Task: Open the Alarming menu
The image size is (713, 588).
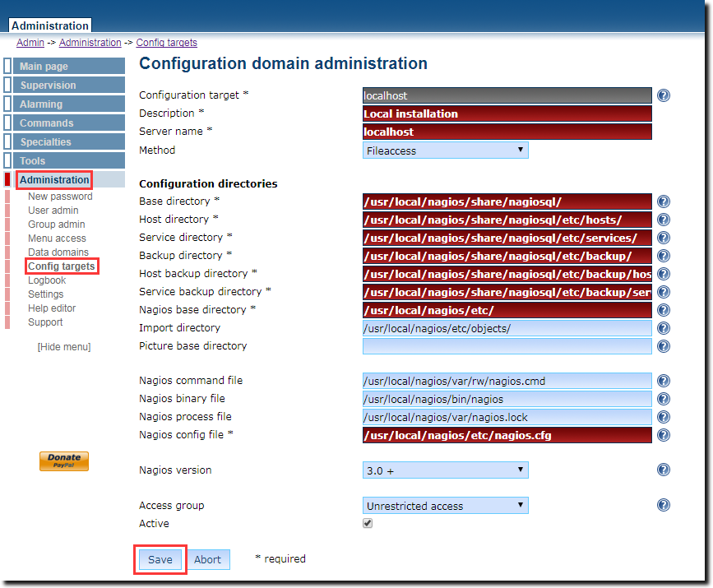Action: 69,104
